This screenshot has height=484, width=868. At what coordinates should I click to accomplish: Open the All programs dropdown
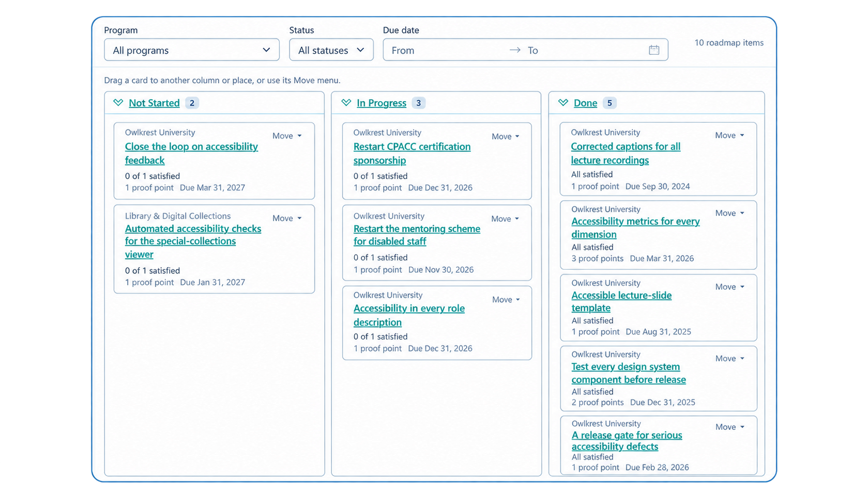click(x=192, y=50)
